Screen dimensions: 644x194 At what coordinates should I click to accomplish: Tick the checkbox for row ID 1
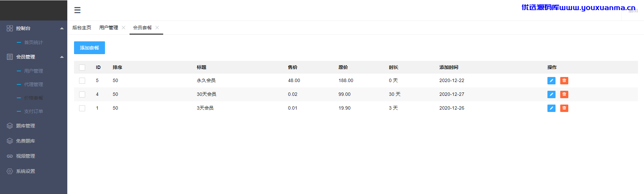(82, 108)
